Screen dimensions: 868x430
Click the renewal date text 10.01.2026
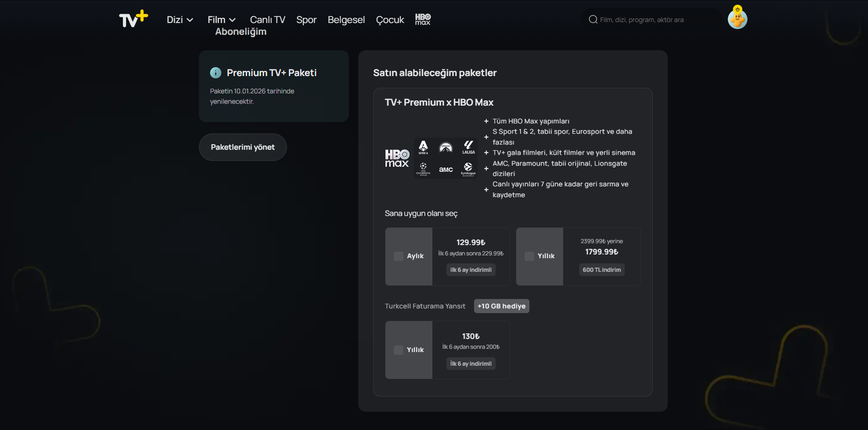click(249, 91)
